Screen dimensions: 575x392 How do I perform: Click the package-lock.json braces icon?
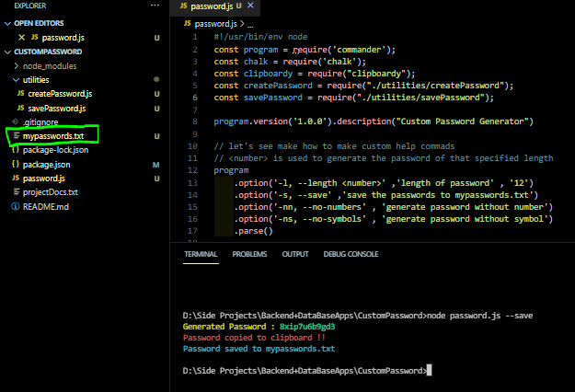[x=16, y=150]
